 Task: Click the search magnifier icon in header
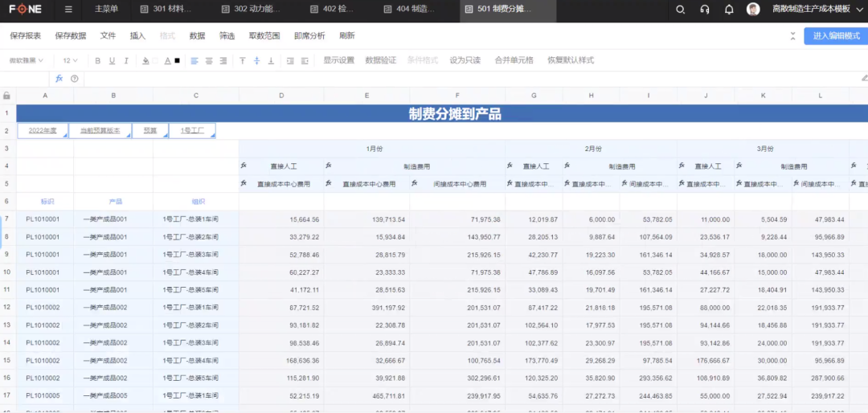click(x=681, y=10)
